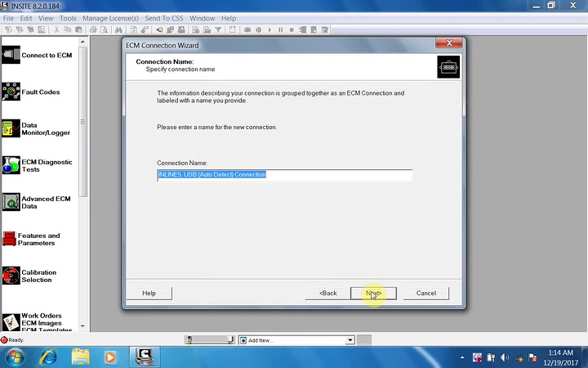Open the Connect to ECM sidebar icon
This screenshot has height=368, width=588.
click(11, 55)
